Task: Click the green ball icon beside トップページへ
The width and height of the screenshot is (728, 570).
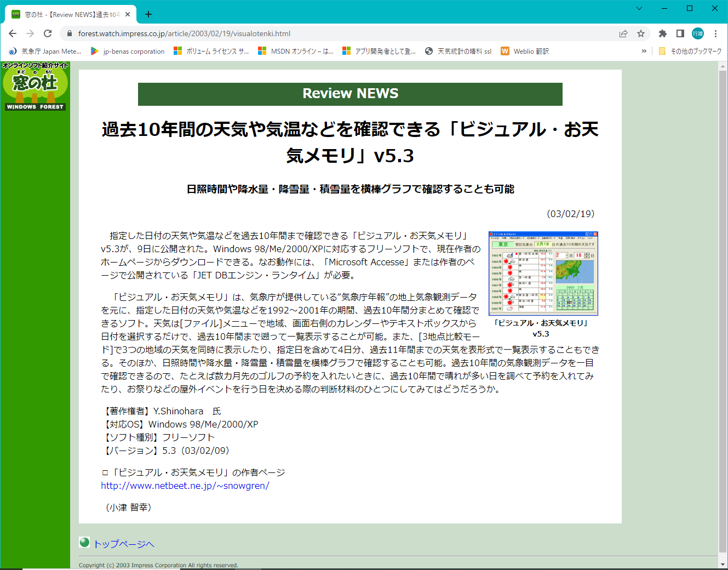Action: tap(84, 542)
